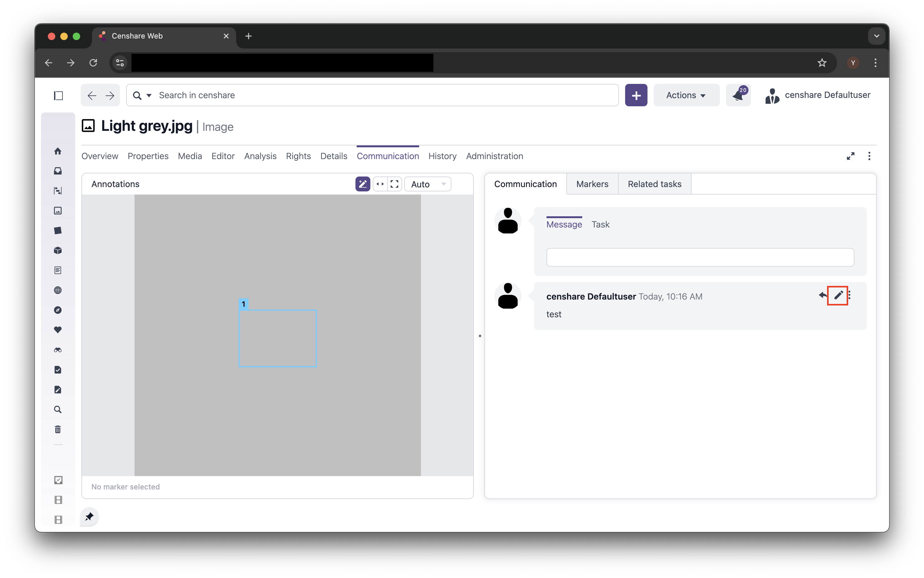Image resolution: width=924 pixels, height=578 pixels.
Task: Open the notification bell with 20 alerts
Action: (x=738, y=95)
